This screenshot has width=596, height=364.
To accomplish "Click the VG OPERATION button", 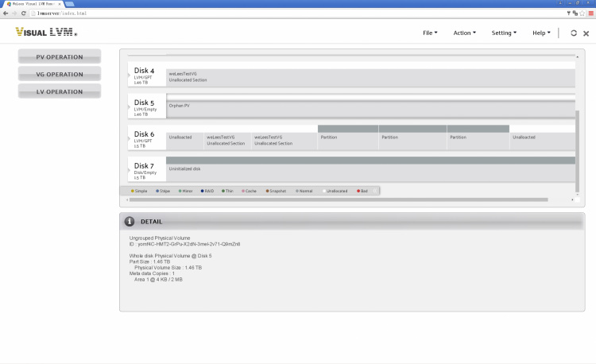I will click(60, 75).
